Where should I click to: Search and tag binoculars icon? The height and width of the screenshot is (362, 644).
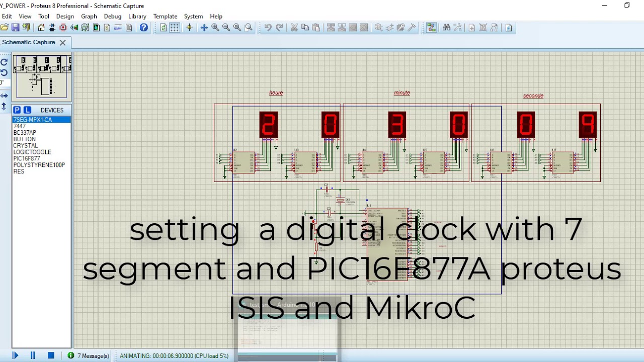point(447,28)
